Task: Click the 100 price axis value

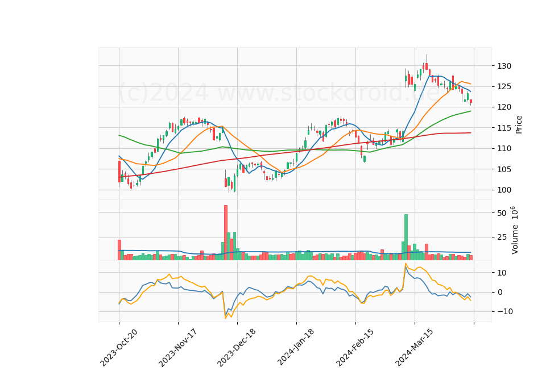Action: point(504,190)
